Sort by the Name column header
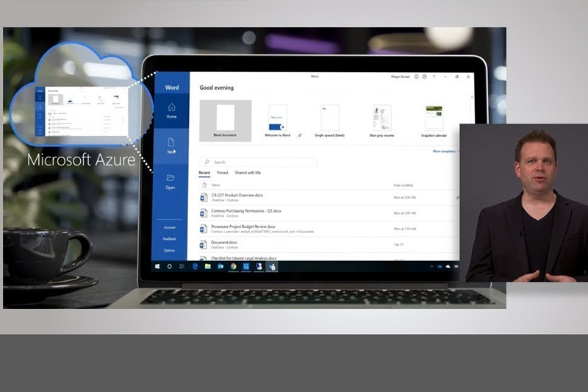The image size is (588, 392). (215, 185)
